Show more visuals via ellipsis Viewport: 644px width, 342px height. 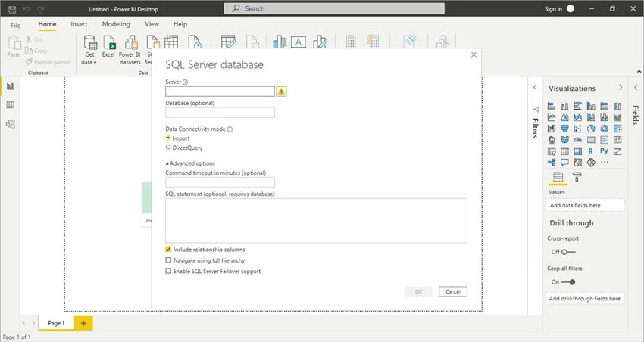(x=604, y=163)
